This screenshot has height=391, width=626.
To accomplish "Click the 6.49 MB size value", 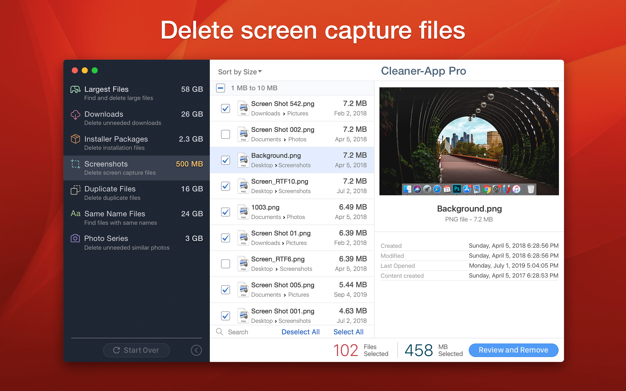I will click(353, 207).
